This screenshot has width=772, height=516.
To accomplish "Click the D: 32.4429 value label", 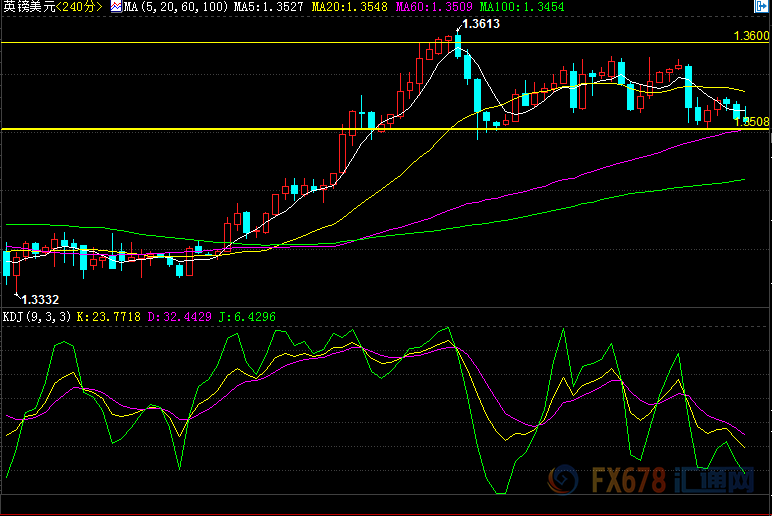I will pyautogui.click(x=181, y=317).
